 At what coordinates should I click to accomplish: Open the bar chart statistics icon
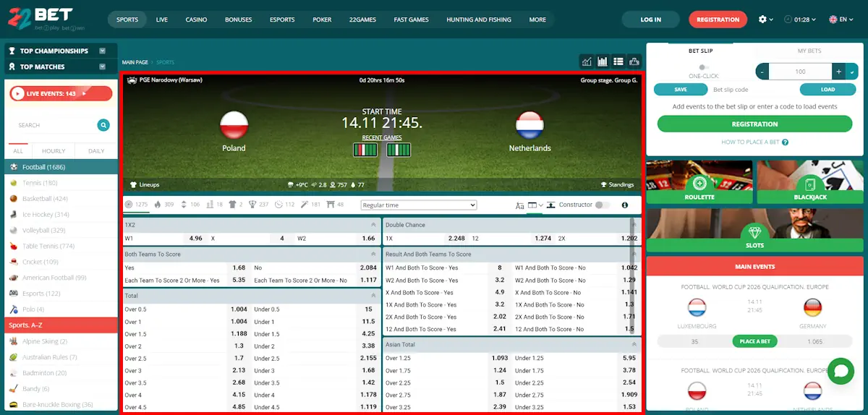point(603,61)
